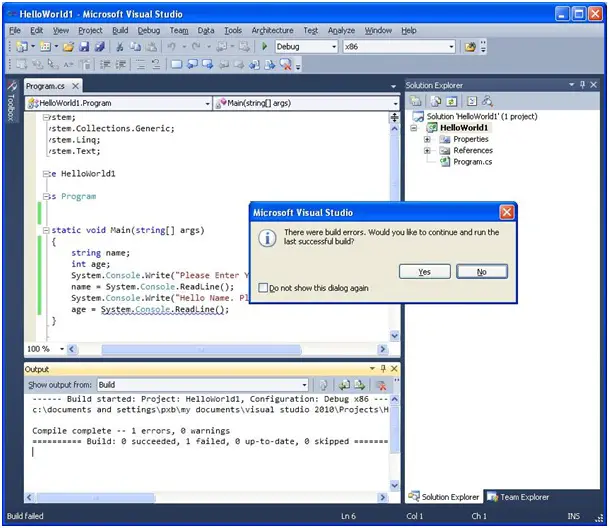
Task: Start debugging with the green play icon
Action: (x=264, y=47)
